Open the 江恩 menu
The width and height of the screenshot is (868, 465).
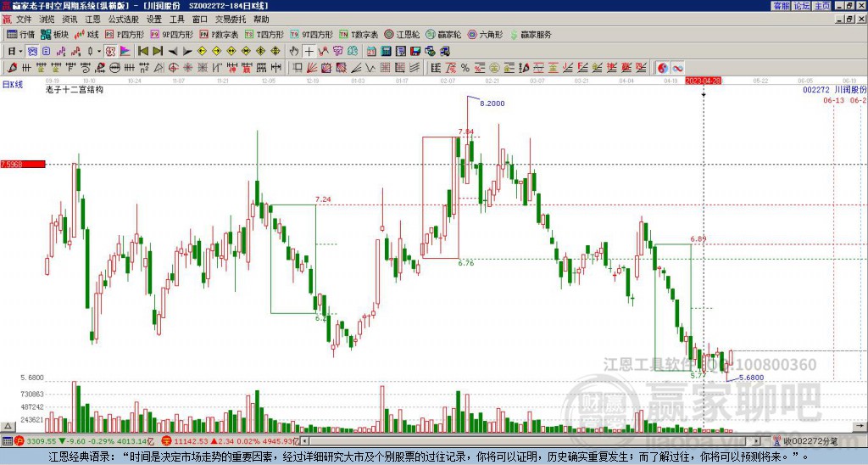[x=92, y=20]
